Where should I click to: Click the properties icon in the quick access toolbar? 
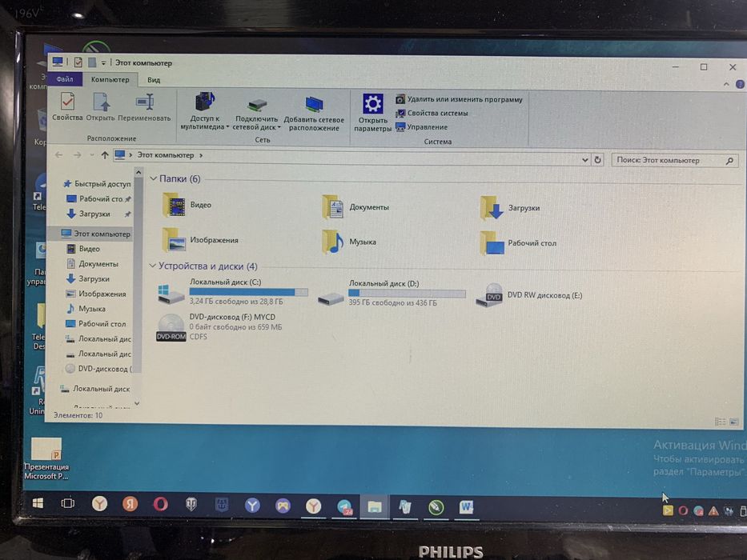[x=78, y=62]
